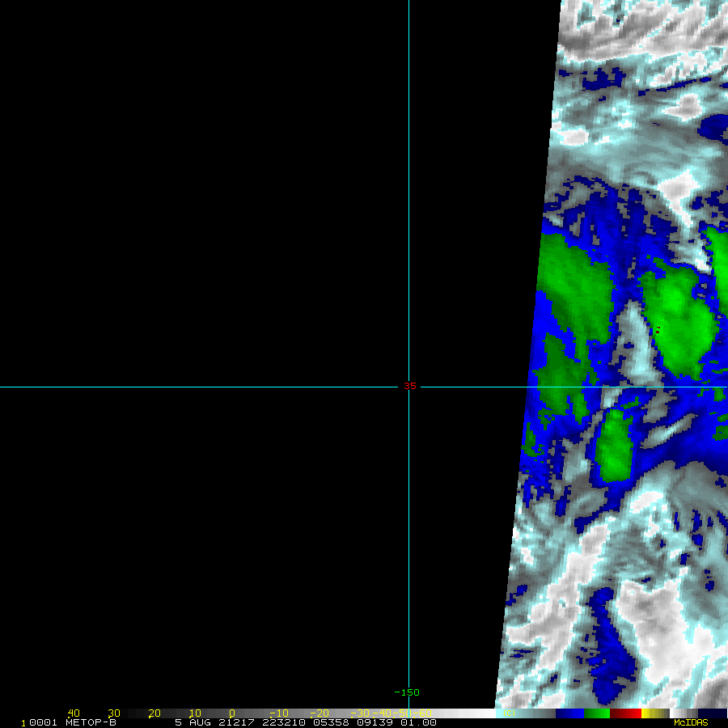Image resolution: width=728 pixels, height=728 pixels.
Task: Select the METOP-B satellite name text
Action: (91, 722)
